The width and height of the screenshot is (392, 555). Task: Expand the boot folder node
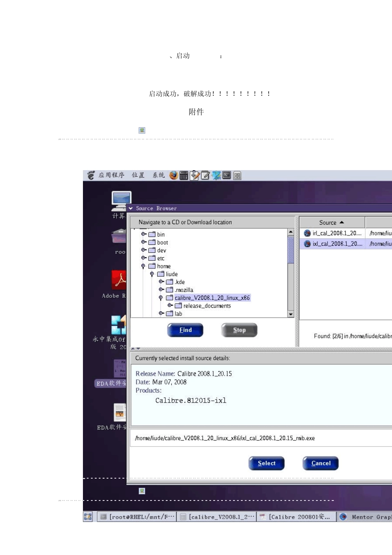point(144,242)
